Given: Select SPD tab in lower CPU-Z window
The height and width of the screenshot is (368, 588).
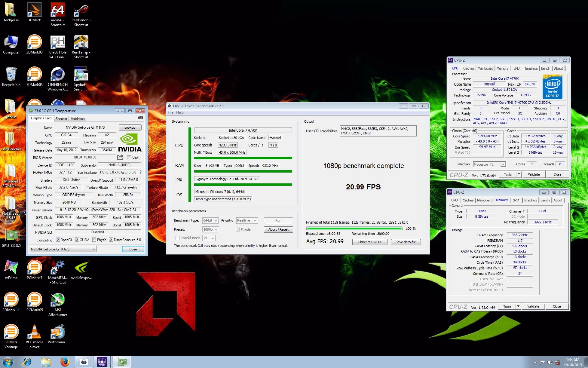Looking at the screenshot, I should click(516, 200).
